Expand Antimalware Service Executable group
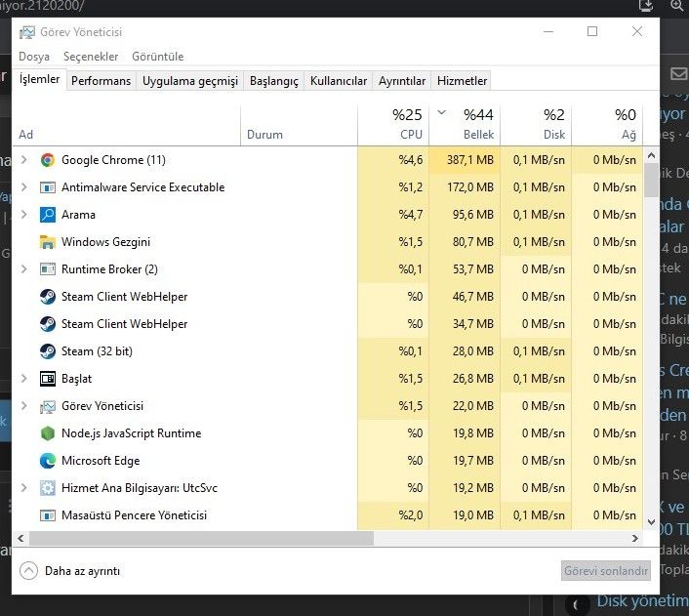 click(x=24, y=187)
